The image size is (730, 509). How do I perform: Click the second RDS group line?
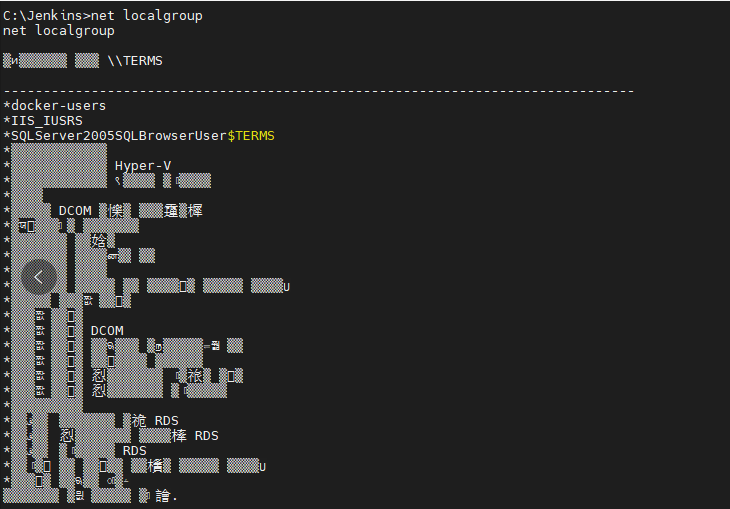point(111,436)
